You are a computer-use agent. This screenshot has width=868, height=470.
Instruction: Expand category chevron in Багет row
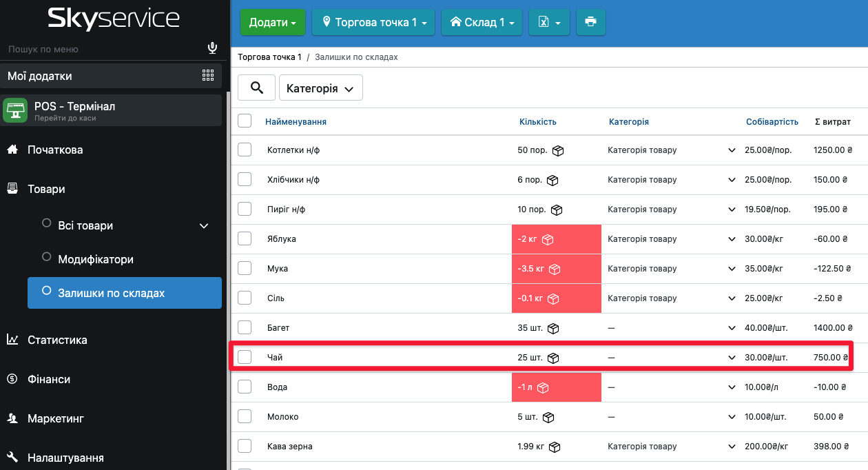point(732,328)
